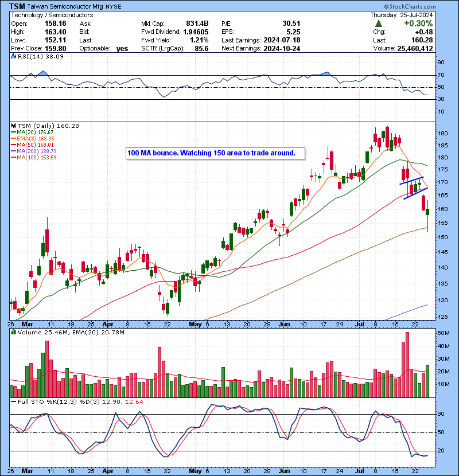Select the Next Earnings date 2024-10-24
This screenshot has width=459, height=476.
(x=282, y=48)
